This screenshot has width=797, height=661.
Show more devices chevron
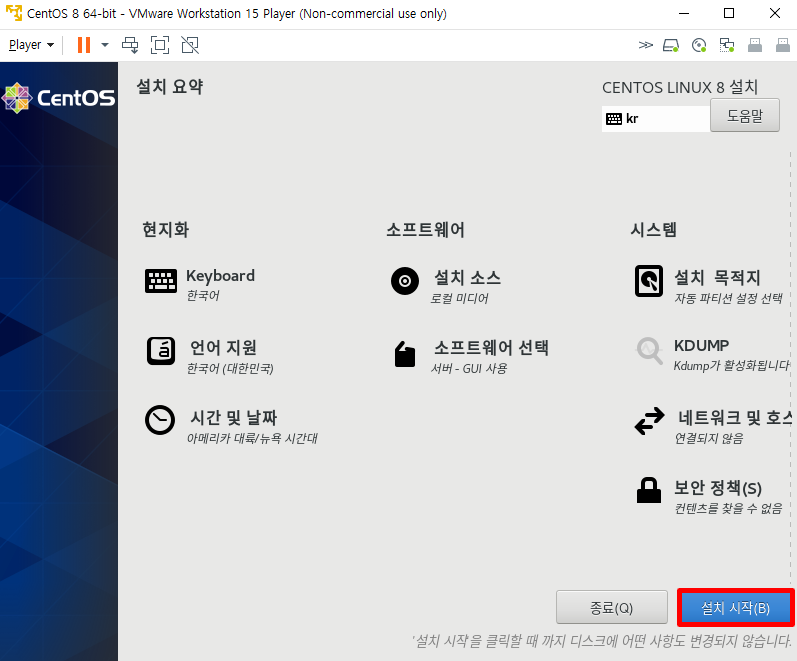[x=646, y=45]
